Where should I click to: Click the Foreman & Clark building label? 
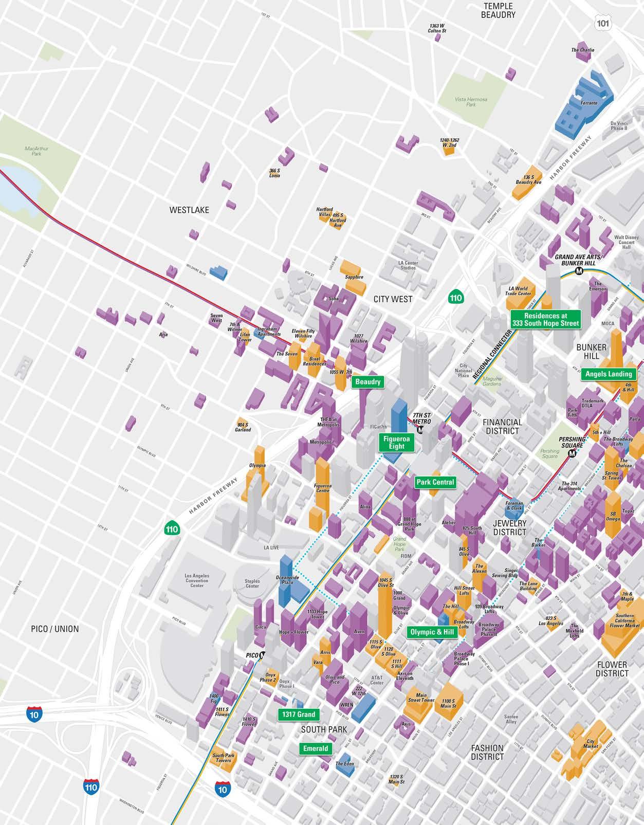point(514,506)
